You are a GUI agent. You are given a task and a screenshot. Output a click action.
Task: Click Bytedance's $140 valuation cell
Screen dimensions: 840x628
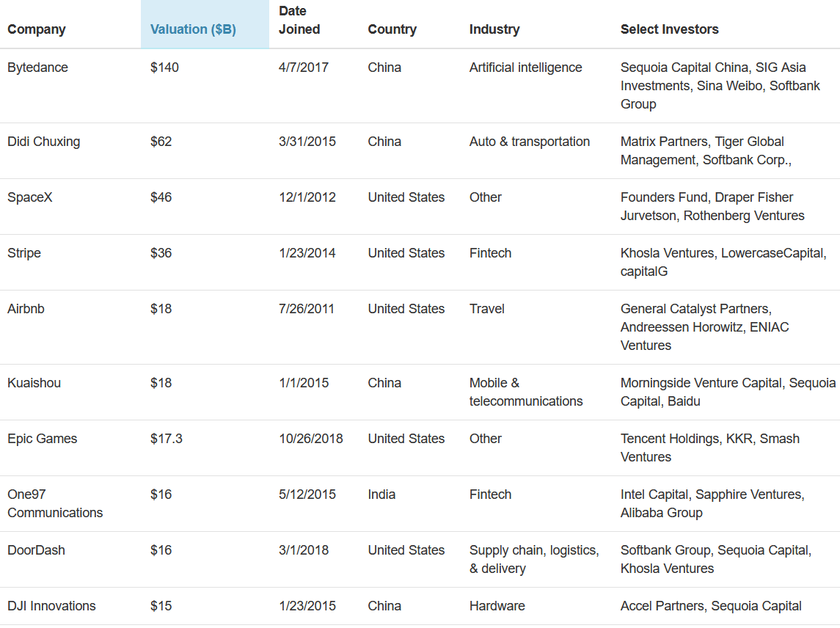click(x=164, y=67)
